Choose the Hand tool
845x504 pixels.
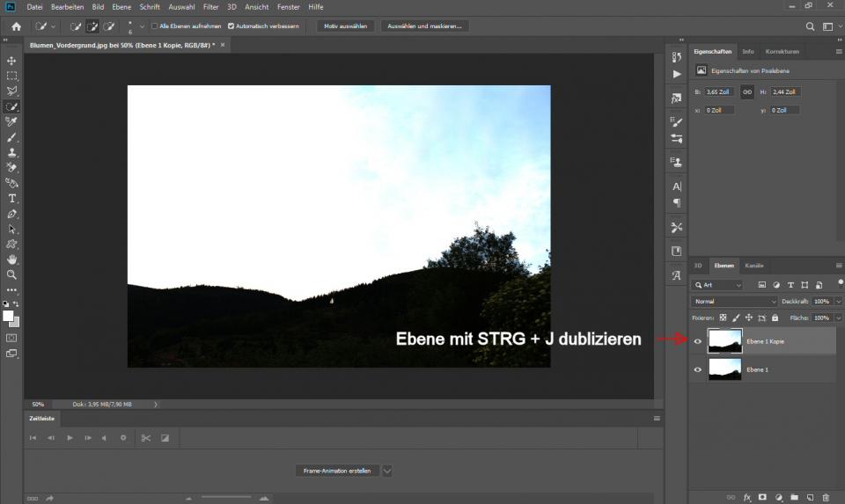coord(12,259)
